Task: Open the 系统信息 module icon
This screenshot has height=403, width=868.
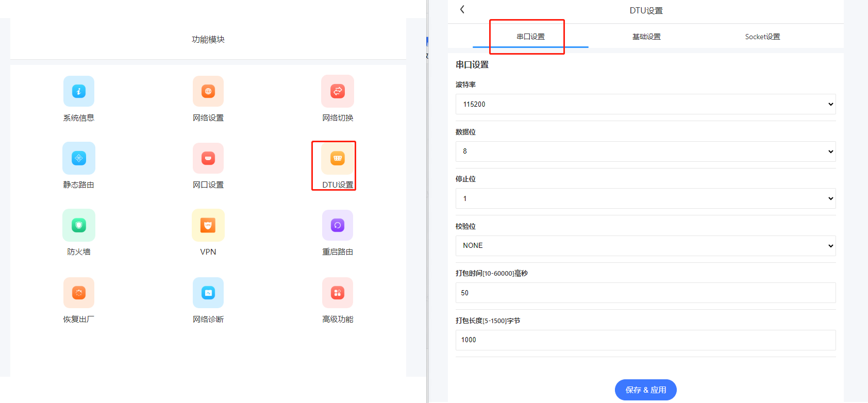Action: point(79,92)
